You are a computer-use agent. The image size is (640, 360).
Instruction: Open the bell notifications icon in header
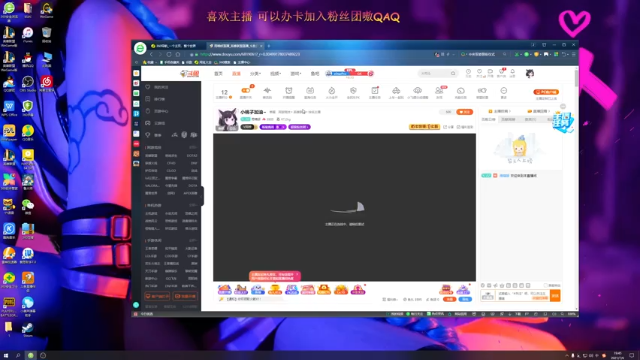tap(513, 72)
